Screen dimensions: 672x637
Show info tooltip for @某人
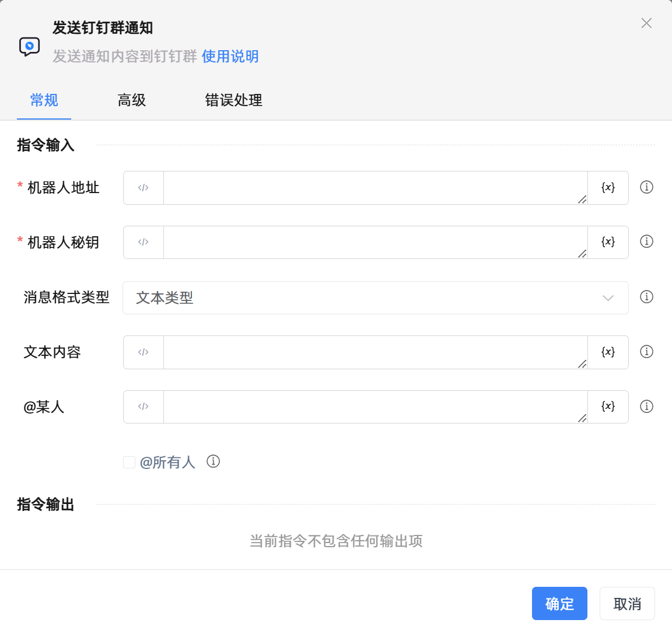click(646, 406)
